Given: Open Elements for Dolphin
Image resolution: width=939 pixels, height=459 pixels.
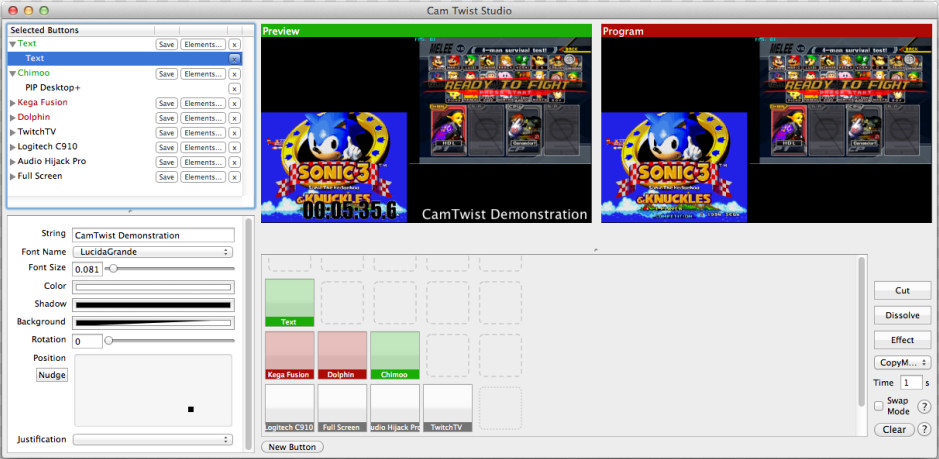Looking at the screenshot, I should [203, 118].
